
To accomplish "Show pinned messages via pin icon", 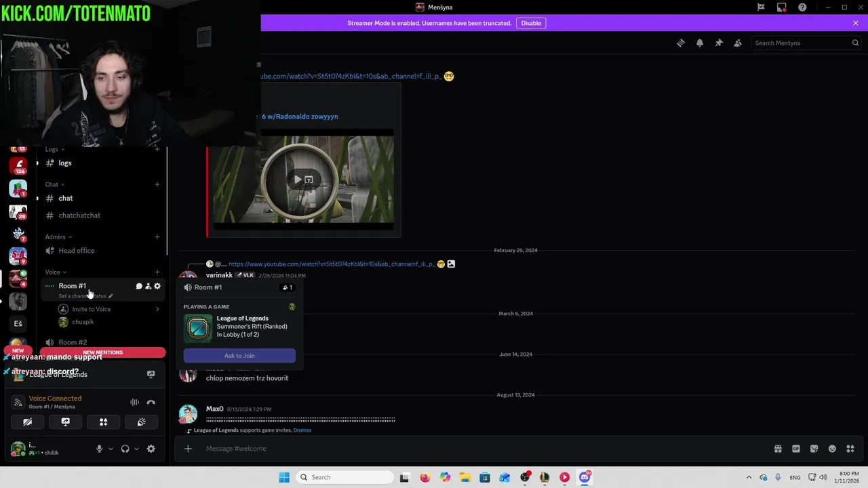I will (719, 43).
